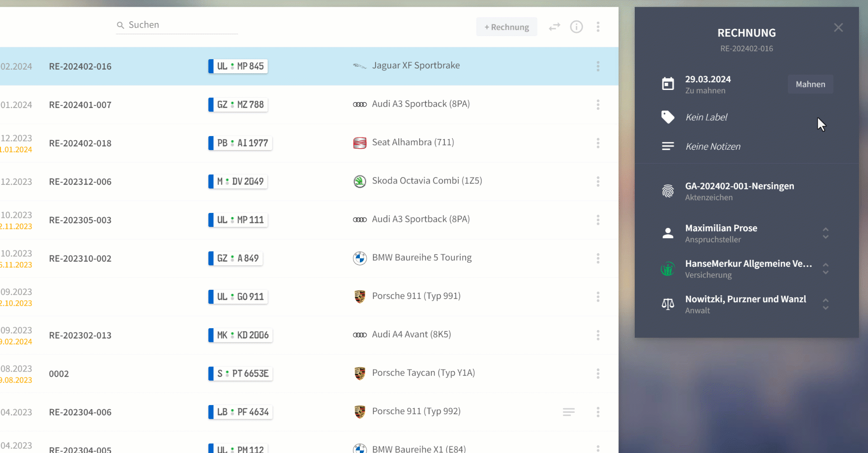Select invoice number RE-202312-006
The height and width of the screenshot is (453, 868).
(x=80, y=182)
